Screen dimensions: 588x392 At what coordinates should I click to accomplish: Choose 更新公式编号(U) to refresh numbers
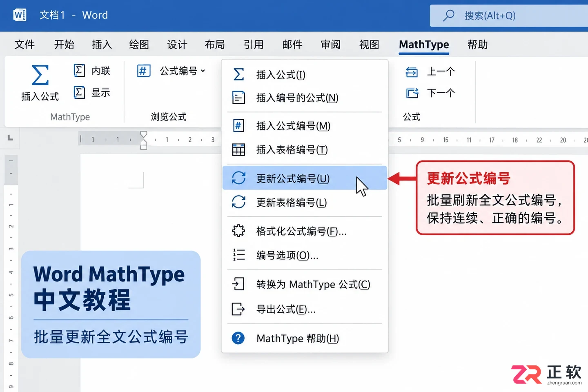(x=305, y=178)
